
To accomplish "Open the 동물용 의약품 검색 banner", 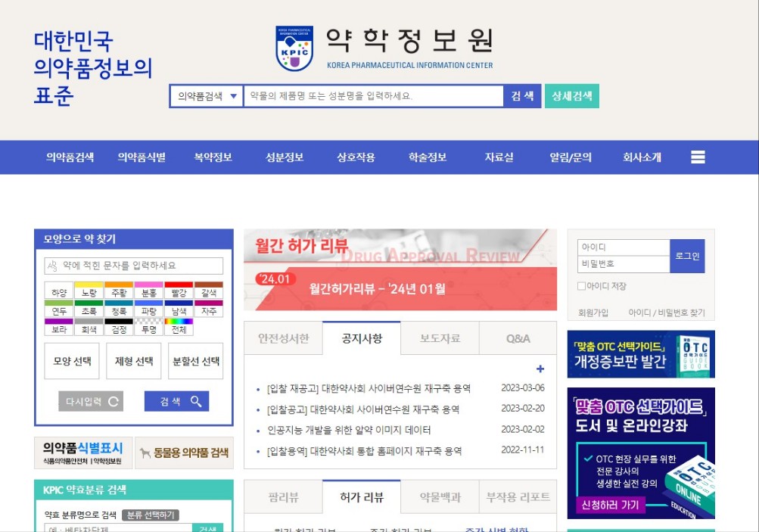I will click(x=185, y=453).
